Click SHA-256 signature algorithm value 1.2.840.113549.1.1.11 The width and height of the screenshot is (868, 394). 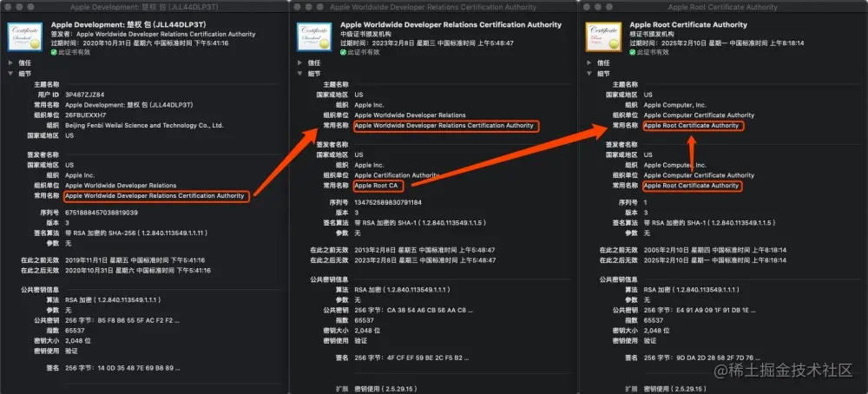136,233
